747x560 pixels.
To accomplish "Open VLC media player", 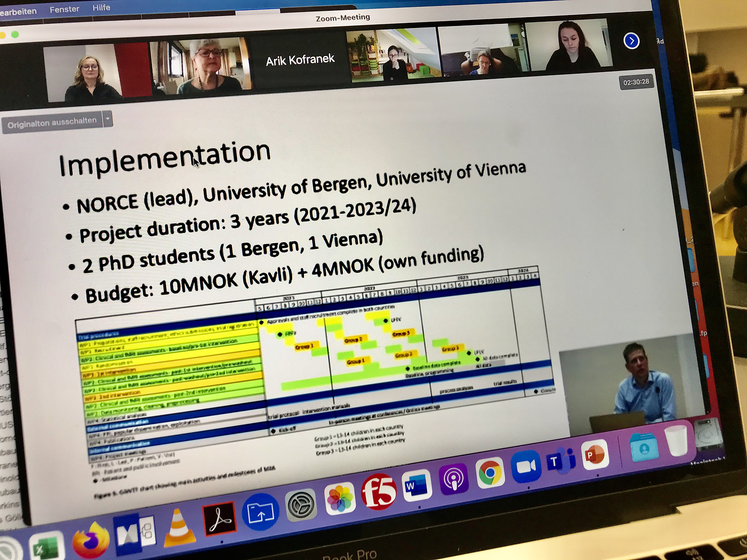I will pos(178,528).
